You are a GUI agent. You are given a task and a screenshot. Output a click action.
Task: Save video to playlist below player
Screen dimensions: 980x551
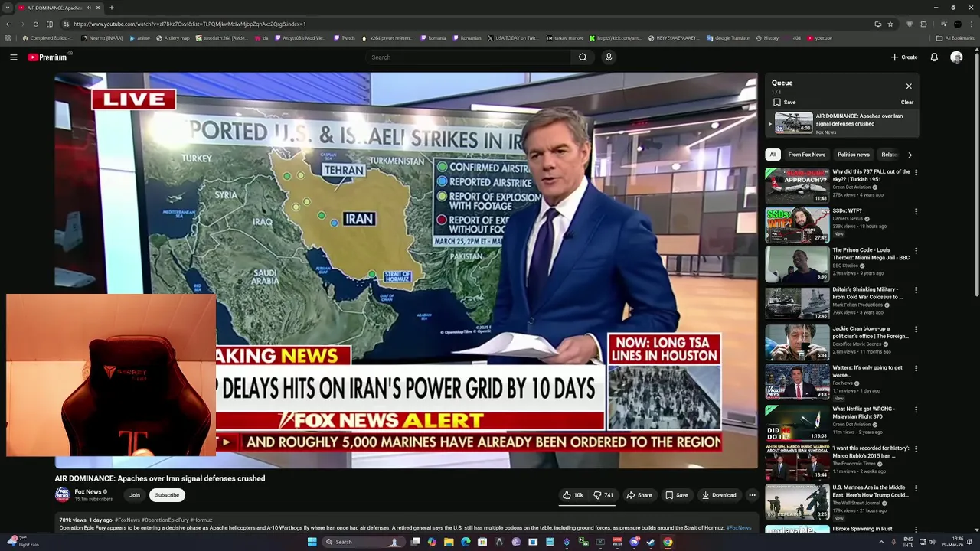tap(677, 495)
